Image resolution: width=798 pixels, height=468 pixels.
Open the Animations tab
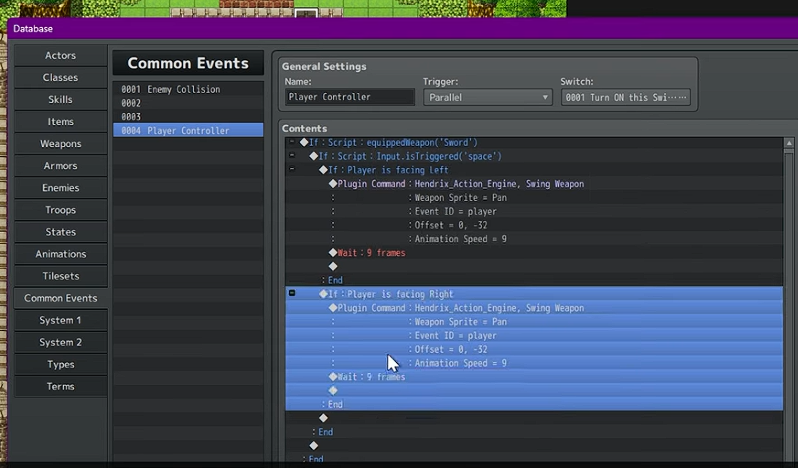pyautogui.click(x=60, y=253)
